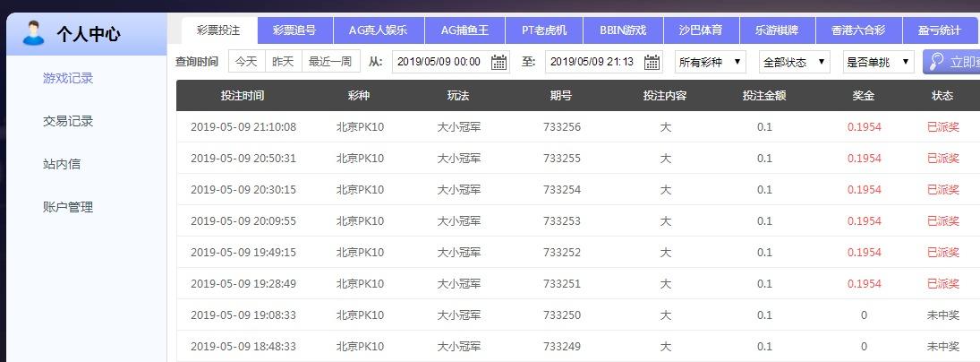Screen dimensions: 980x362
Task: Expand the 所有彩种 lottery type dropdown
Action: [x=710, y=62]
